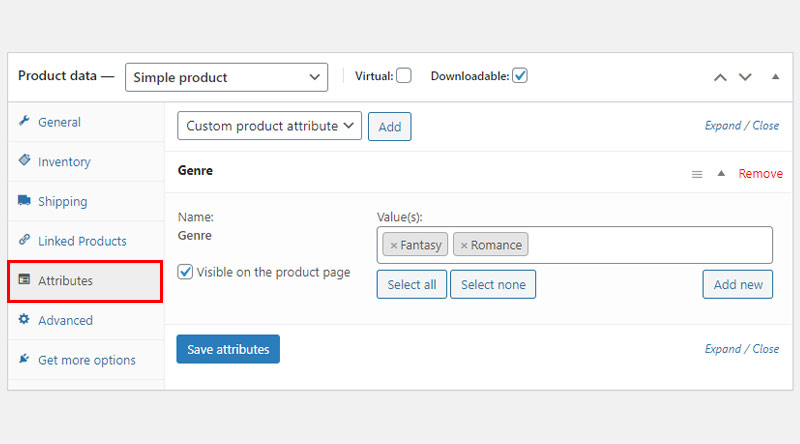Click the red Remove link
Screen dimensions: 800x444
[761, 174]
